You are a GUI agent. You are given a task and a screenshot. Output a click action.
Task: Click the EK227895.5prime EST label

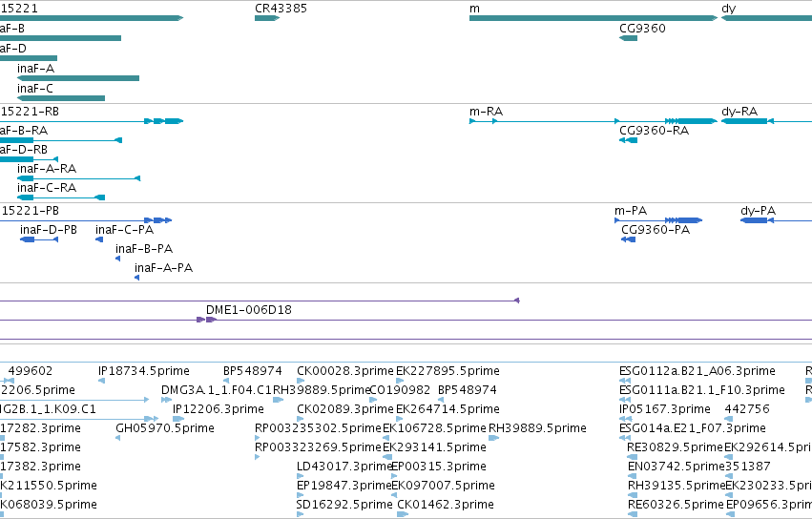[x=448, y=371]
